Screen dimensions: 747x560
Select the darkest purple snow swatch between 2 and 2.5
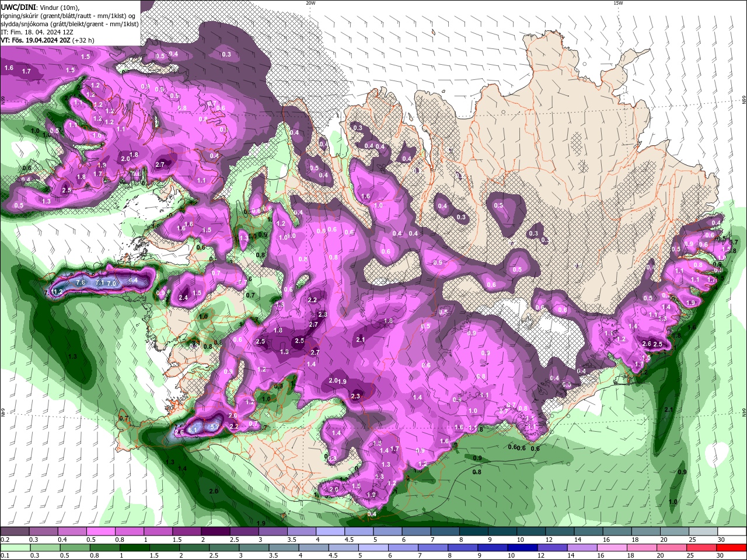click(x=215, y=531)
